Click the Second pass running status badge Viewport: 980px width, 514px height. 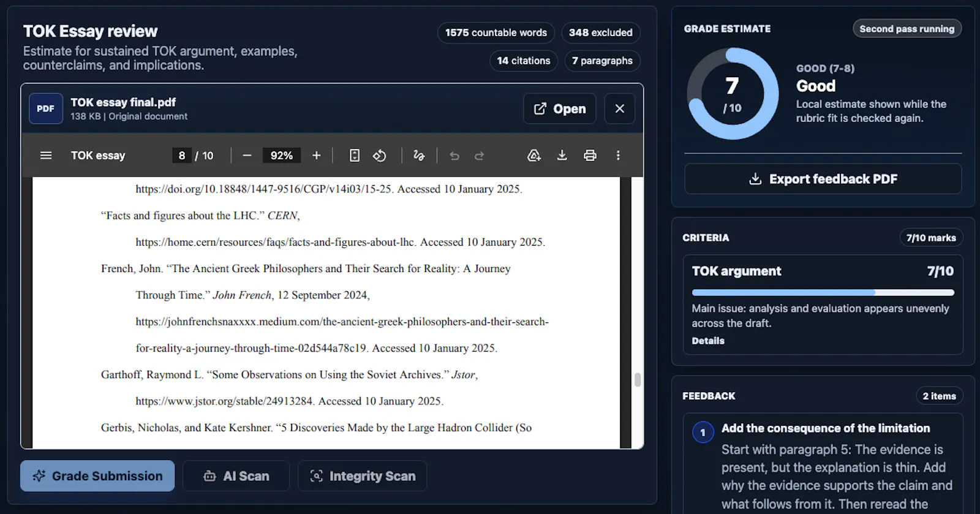tap(907, 29)
